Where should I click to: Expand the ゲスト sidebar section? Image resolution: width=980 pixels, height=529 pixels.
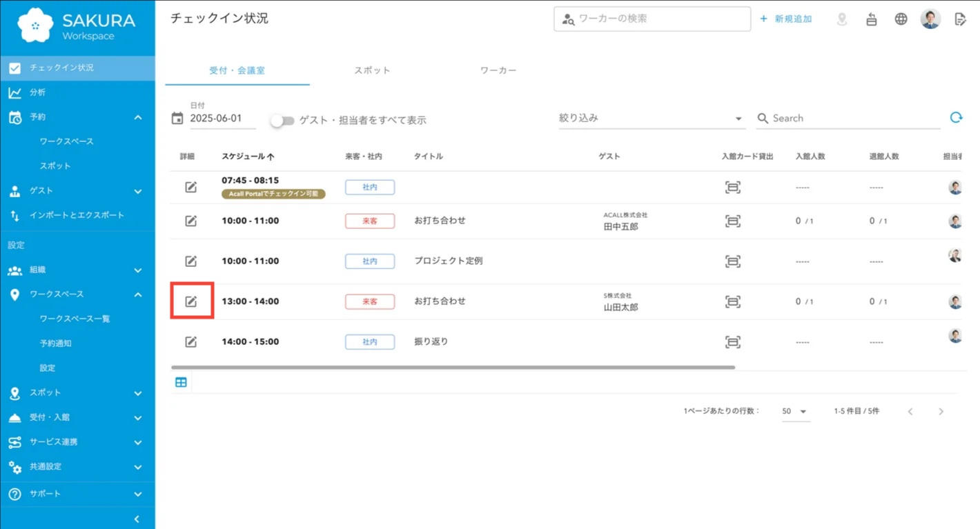pyautogui.click(x=138, y=191)
